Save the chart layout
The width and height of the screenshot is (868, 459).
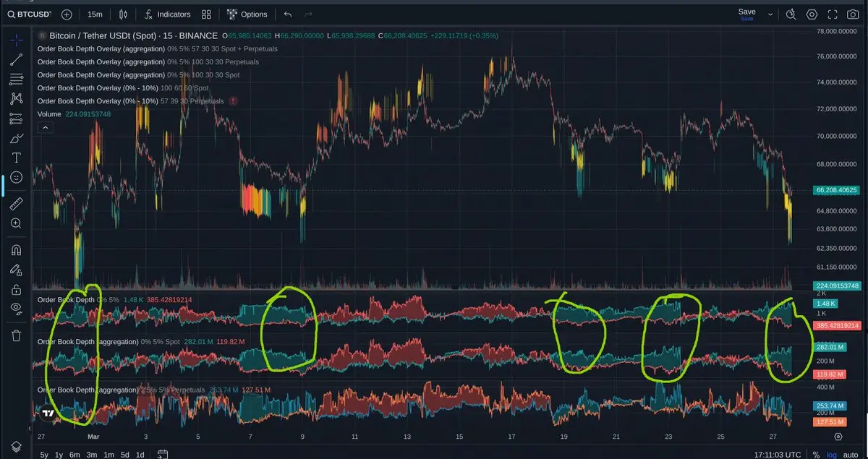tap(746, 14)
